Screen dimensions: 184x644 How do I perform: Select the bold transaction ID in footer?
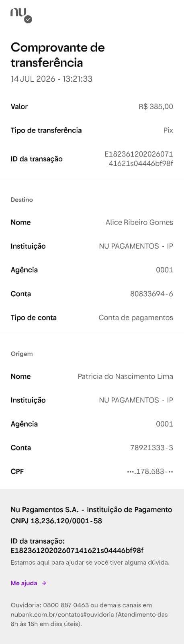coord(77,550)
